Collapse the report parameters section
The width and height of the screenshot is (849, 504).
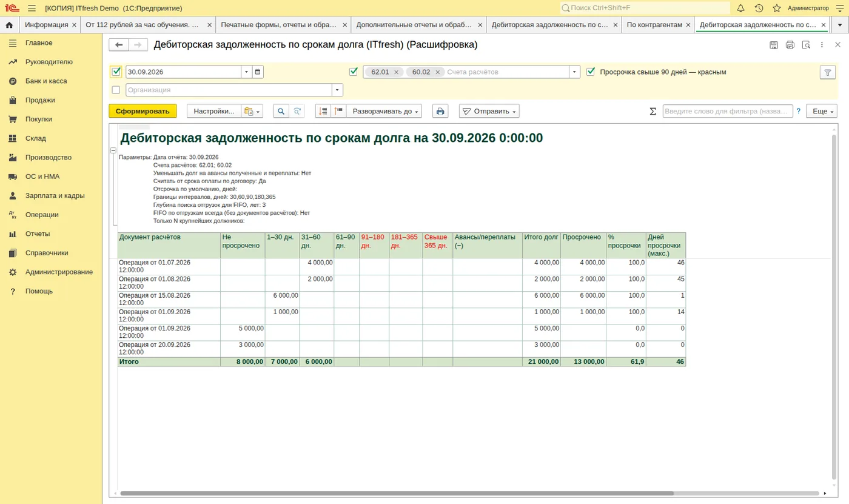click(113, 150)
